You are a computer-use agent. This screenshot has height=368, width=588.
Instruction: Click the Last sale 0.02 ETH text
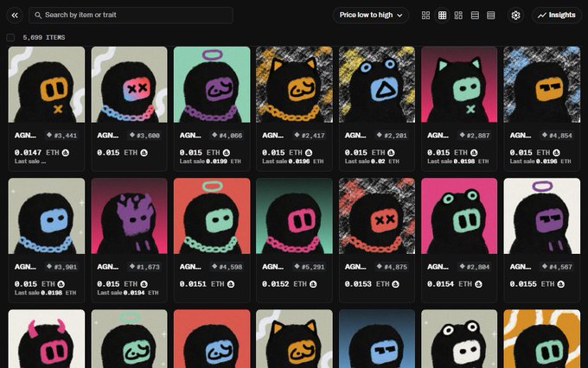[372, 162]
